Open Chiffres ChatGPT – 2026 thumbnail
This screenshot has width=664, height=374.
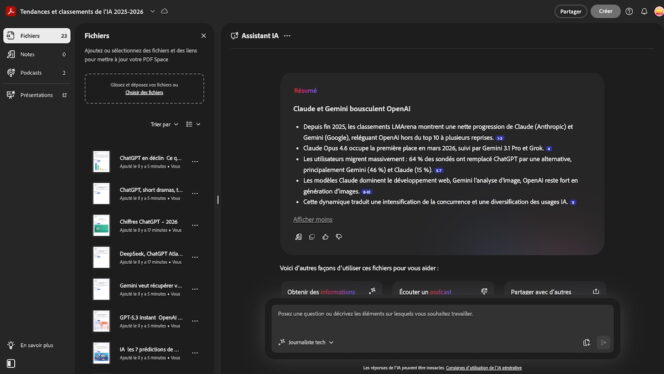(101, 225)
